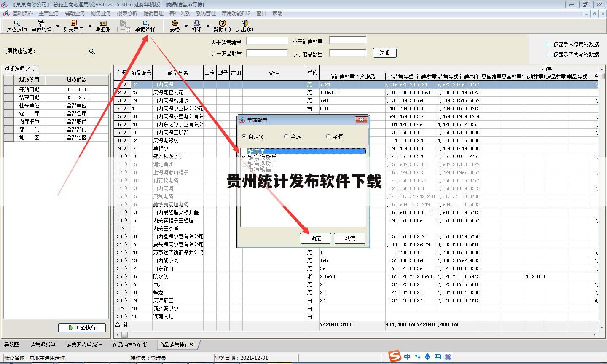
Task: Click the table's horizontal scrollbar thumb
Action: (124, 335)
